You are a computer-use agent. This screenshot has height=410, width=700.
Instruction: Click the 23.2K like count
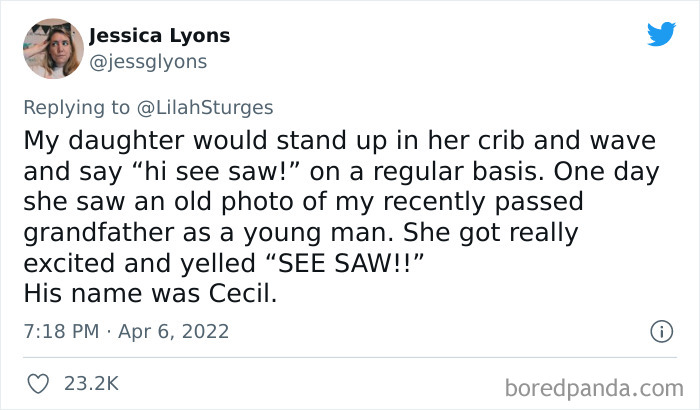click(x=92, y=383)
